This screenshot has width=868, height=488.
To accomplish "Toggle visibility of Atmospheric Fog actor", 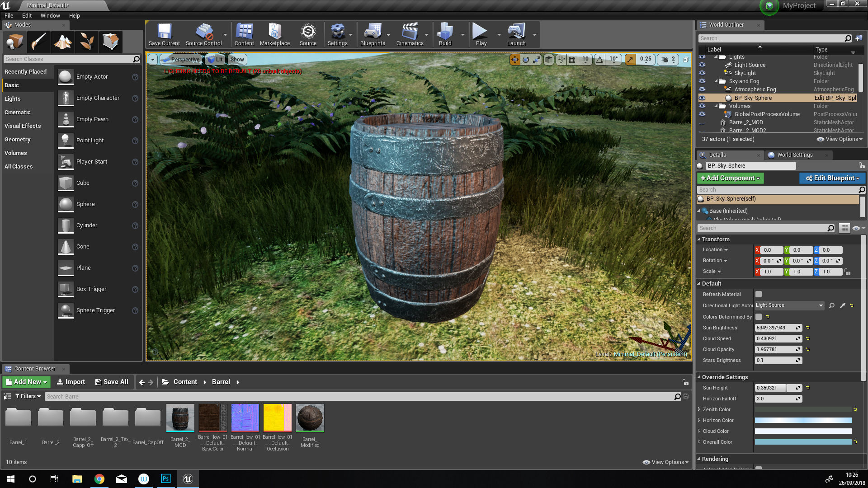I will [702, 89].
